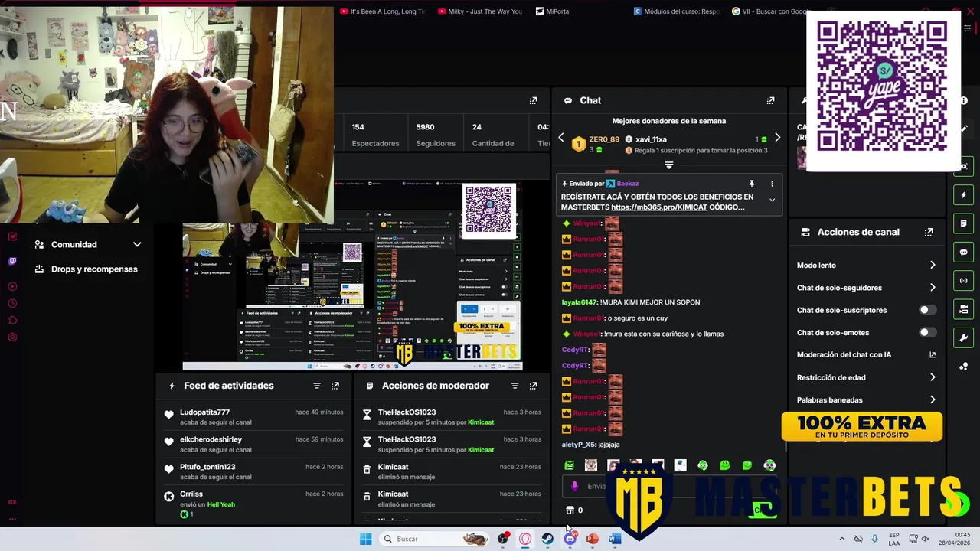980x551 pixels.
Task: Click the pencil edit icon in right toolbar
Action: [965, 129]
